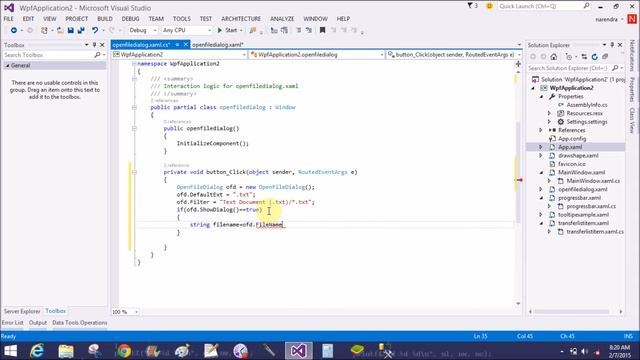The image size is (640, 360).
Task: Click the Windows Start button
Action: tap(10, 351)
